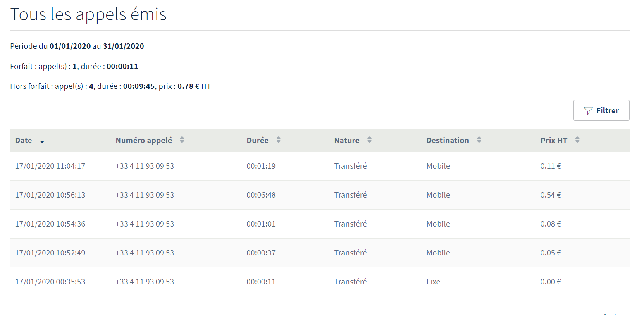Click the 00:06:48 duration cell
Screen dimensions: 644x315
click(261, 195)
